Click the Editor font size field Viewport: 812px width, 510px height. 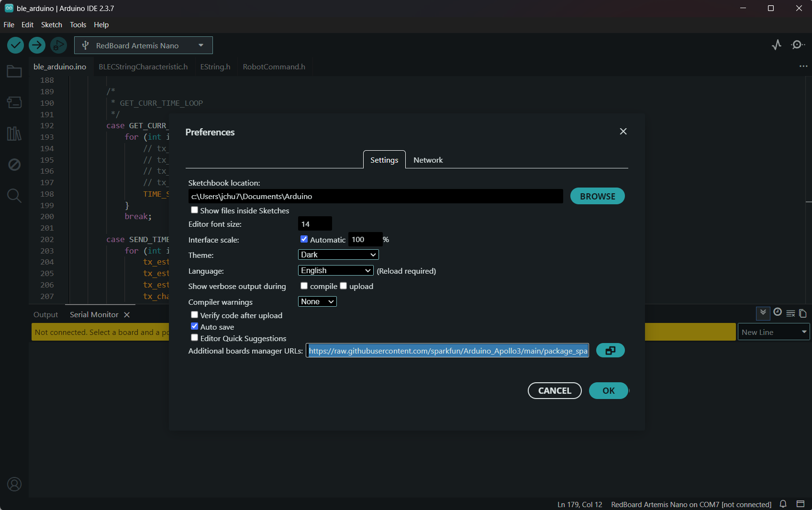point(314,224)
